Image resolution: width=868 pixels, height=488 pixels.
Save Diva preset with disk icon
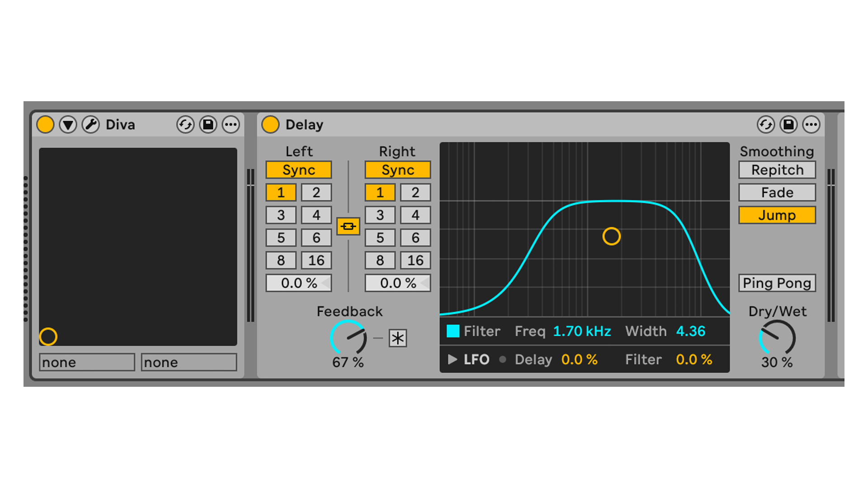coord(208,124)
